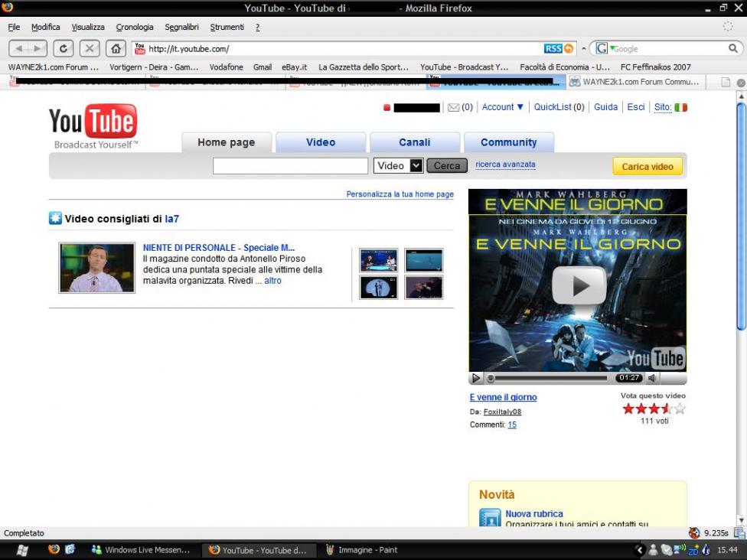The width and height of the screenshot is (747, 560).
Task: Click Personalizza la tua home page link
Action: (400, 194)
